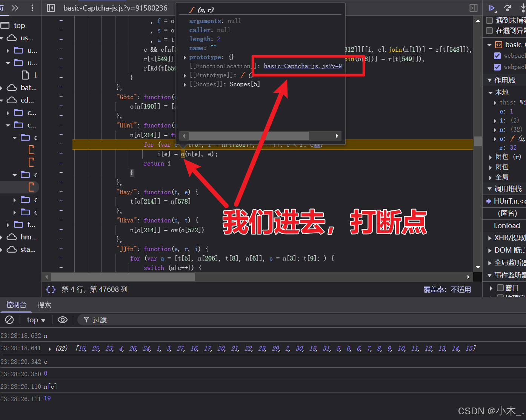The image size is (526, 420).
Task: Select the 'sta...' cloud domain
Action: [x=22, y=249]
